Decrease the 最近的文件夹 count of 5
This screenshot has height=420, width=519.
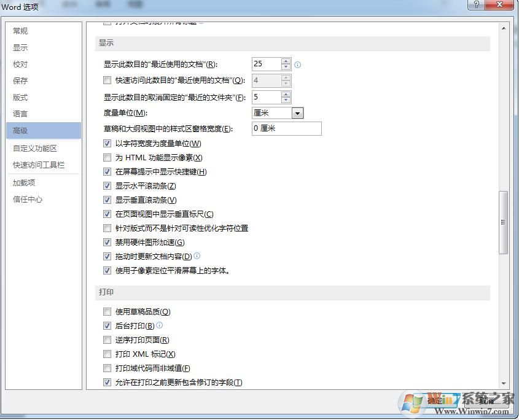286,100
